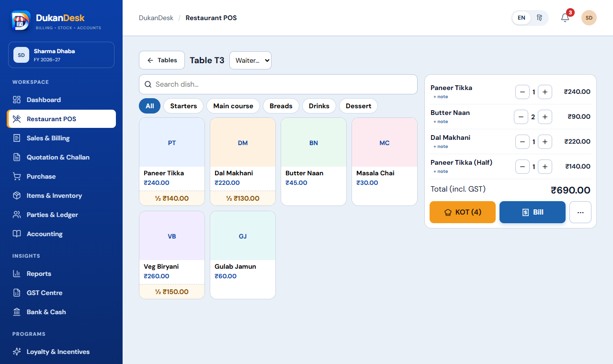The height and width of the screenshot is (364, 613).
Task: Decrease Dal Makhani quantity with minus
Action: [522, 142]
